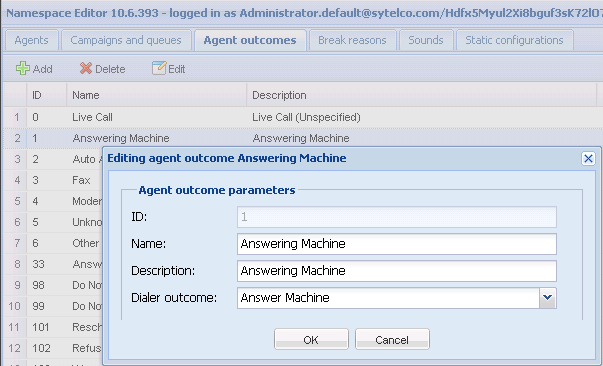
Task: Sort by the ID column header
Action: tap(47, 95)
